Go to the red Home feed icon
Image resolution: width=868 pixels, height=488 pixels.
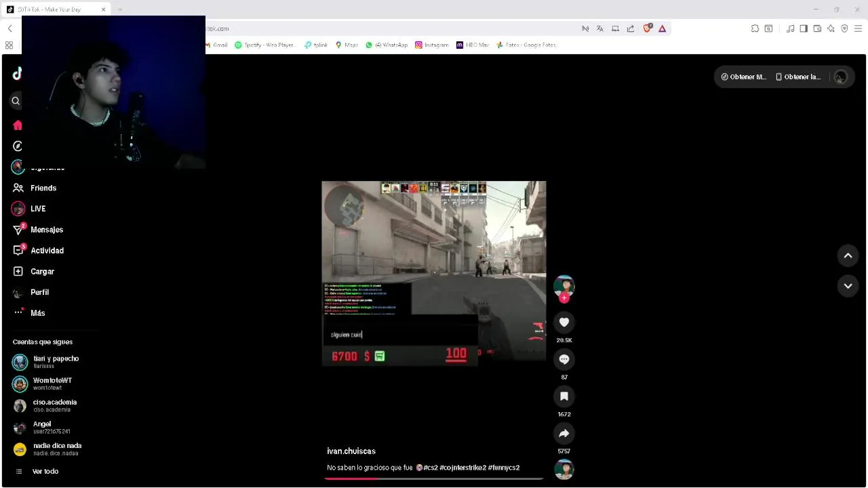point(18,125)
